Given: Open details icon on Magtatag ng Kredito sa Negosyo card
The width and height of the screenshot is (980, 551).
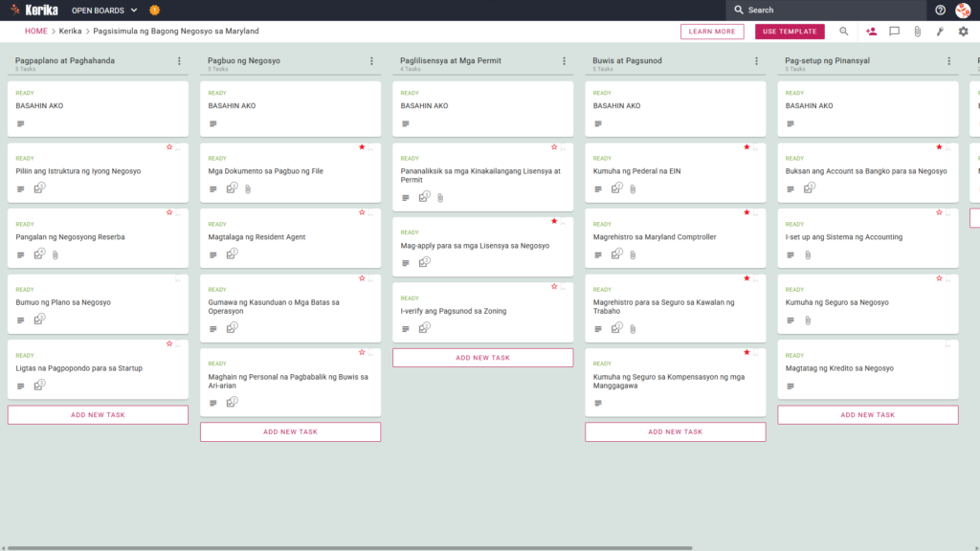Looking at the screenshot, I should click(x=791, y=386).
